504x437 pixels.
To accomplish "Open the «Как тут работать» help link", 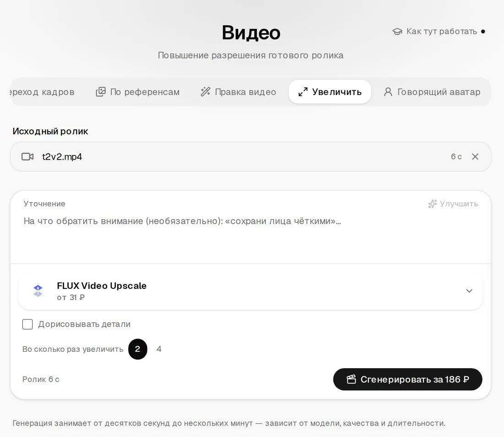I will coord(438,31).
